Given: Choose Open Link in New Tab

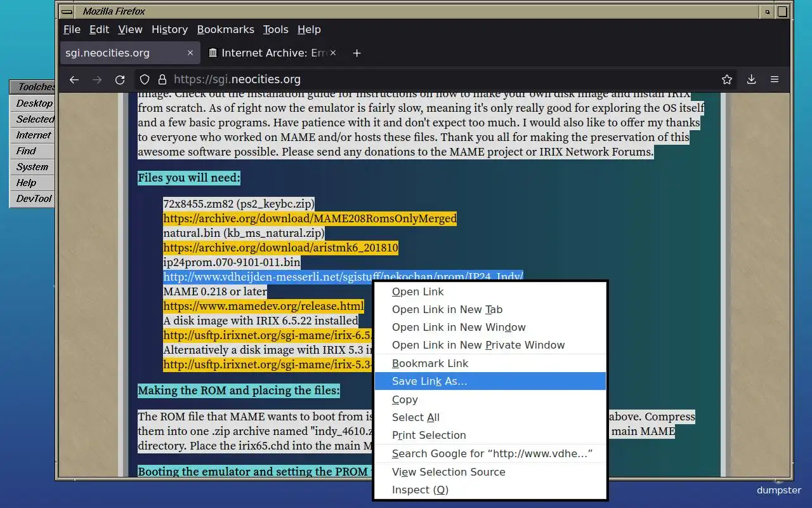Looking at the screenshot, I should (x=490, y=310).
